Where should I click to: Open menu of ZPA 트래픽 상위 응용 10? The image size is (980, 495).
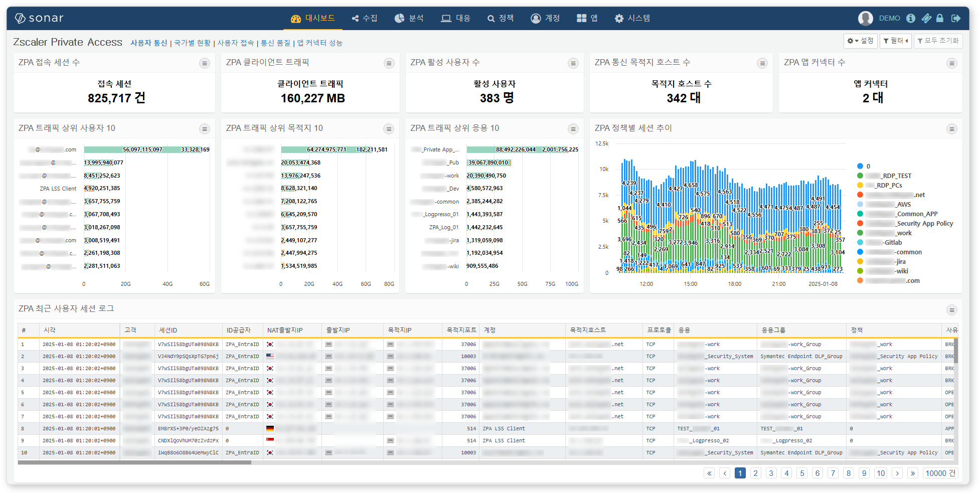point(573,129)
